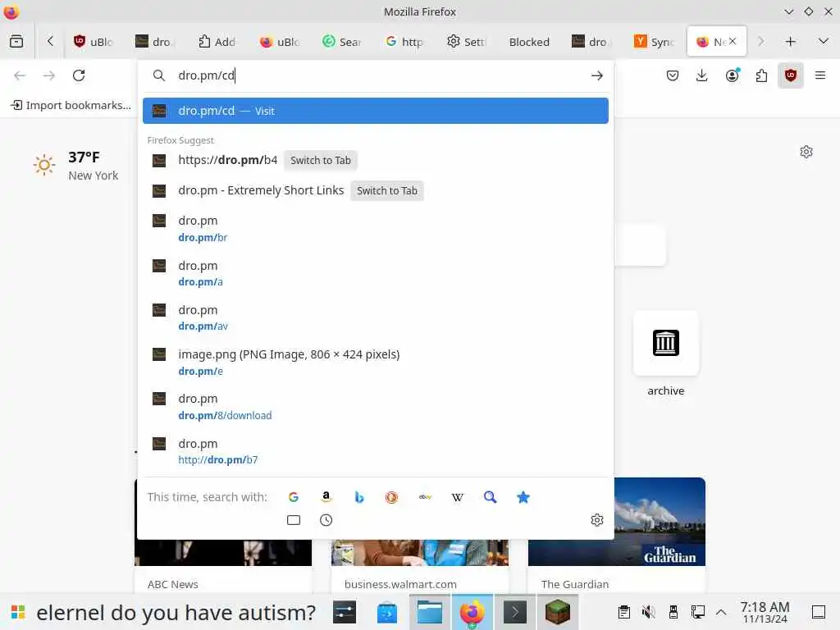Select the http://dro.pm/b7 suggestion
The image size is (840, 630).
(x=376, y=451)
